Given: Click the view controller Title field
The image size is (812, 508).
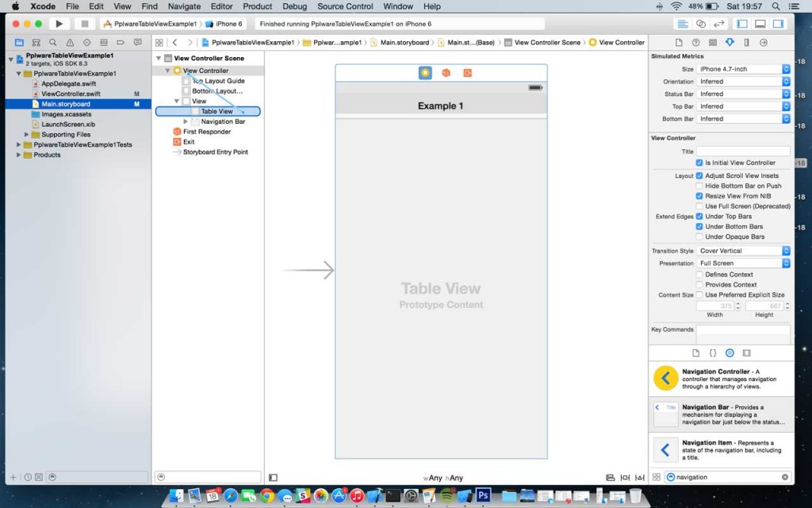Looking at the screenshot, I should [743, 151].
